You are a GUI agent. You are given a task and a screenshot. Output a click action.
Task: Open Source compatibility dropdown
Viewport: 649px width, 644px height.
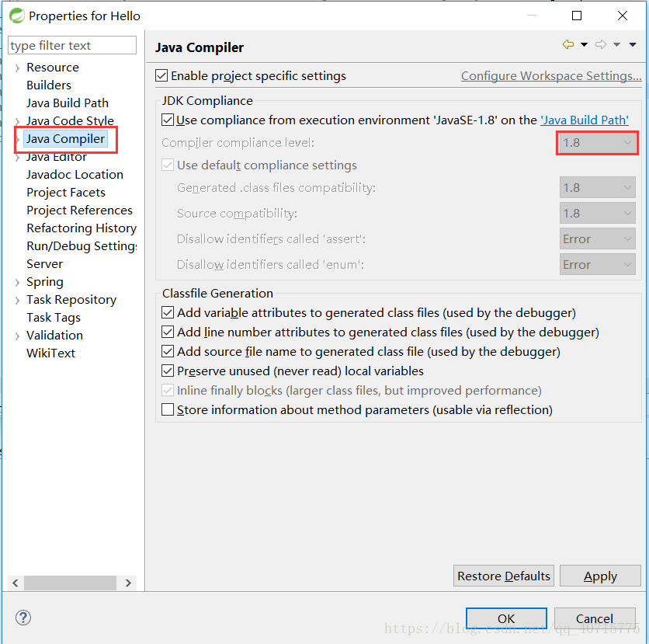click(x=597, y=214)
